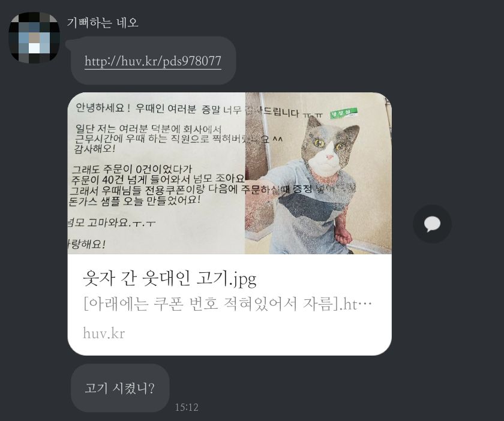This screenshot has width=504, height=421.
Task: Click the 돈가스 샘플 오늘 만들었어요 line
Action: pyautogui.click(x=134, y=201)
